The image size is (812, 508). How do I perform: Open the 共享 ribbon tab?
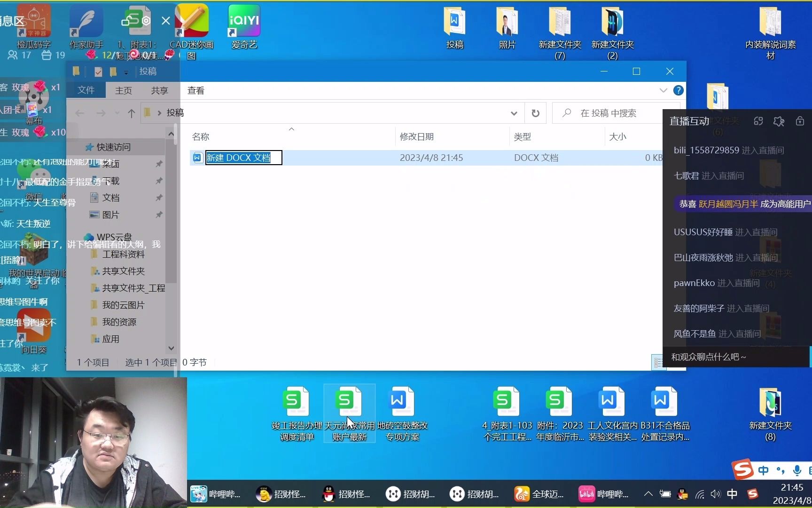(x=159, y=90)
